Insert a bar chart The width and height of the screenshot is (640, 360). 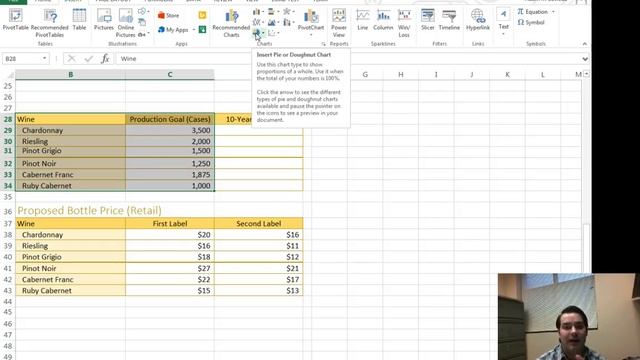[273, 11]
